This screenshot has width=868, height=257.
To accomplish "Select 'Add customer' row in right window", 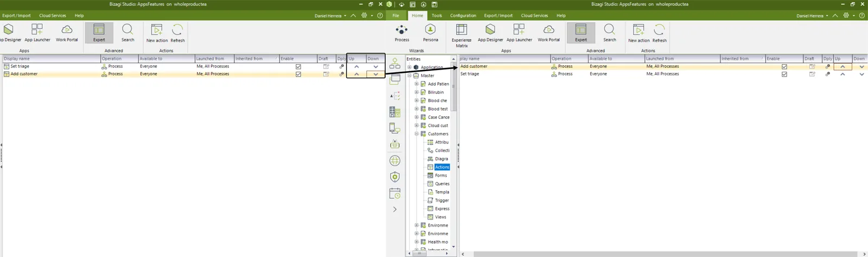I will [x=663, y=66].
